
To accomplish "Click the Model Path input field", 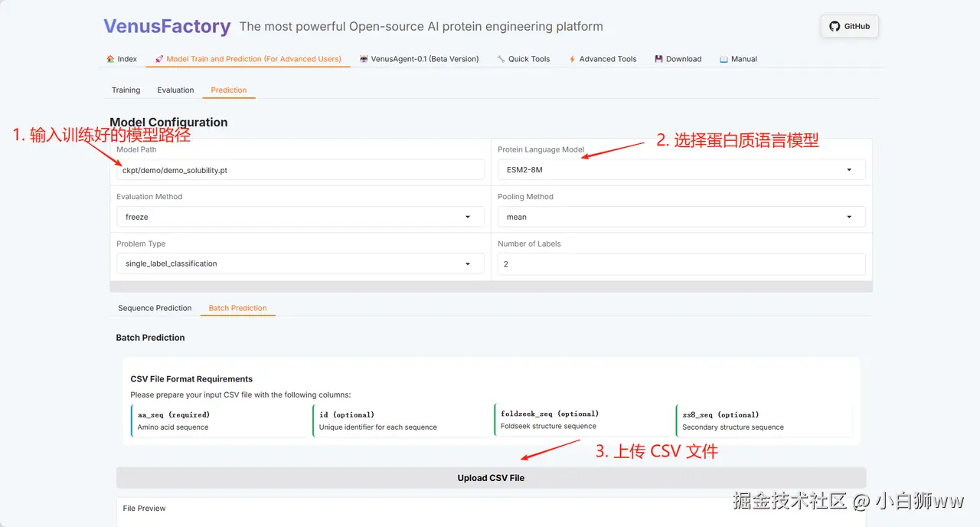I will (300, 170).
